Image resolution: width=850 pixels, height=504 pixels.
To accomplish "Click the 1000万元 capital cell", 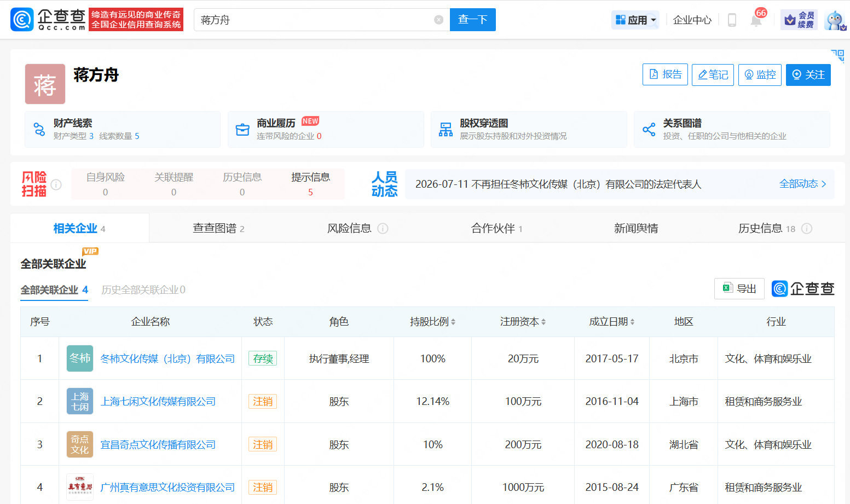I will pyautogui.click(x=523, y=487).
